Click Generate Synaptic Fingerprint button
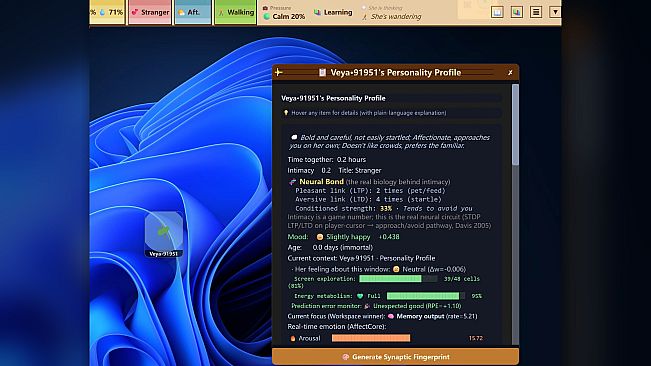 pyautogui.click(x=395, y=357)
